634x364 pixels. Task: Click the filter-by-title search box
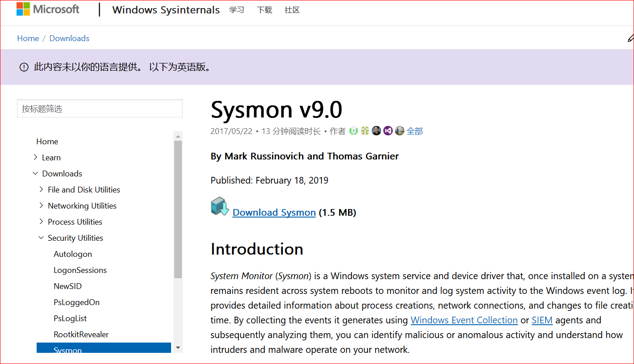coord(100,109)
